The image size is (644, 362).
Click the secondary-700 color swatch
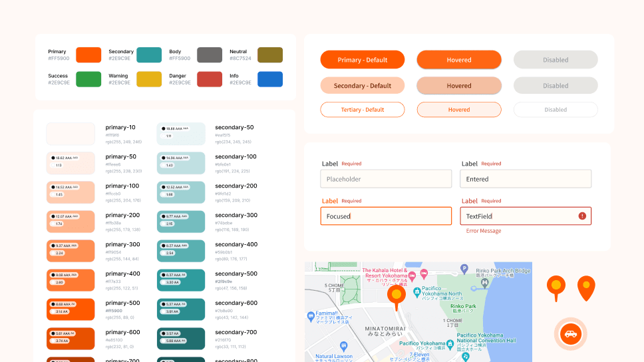point(181,339)
